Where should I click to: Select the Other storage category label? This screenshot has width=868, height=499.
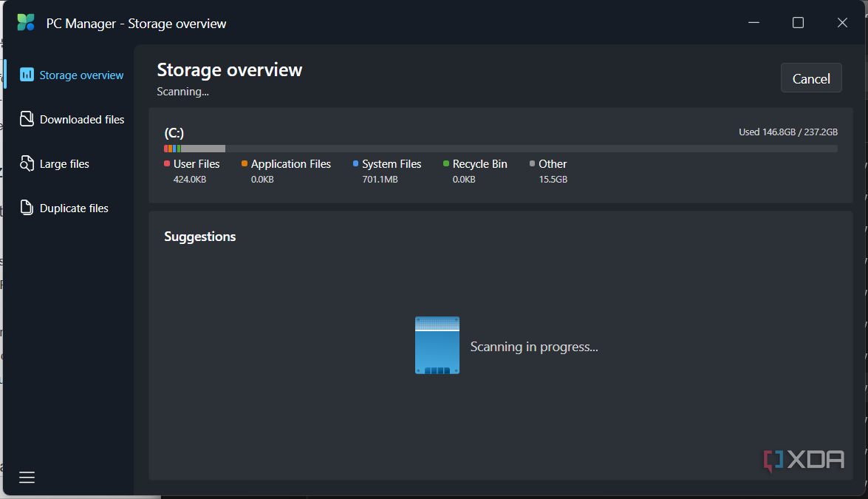coord(553,164)
